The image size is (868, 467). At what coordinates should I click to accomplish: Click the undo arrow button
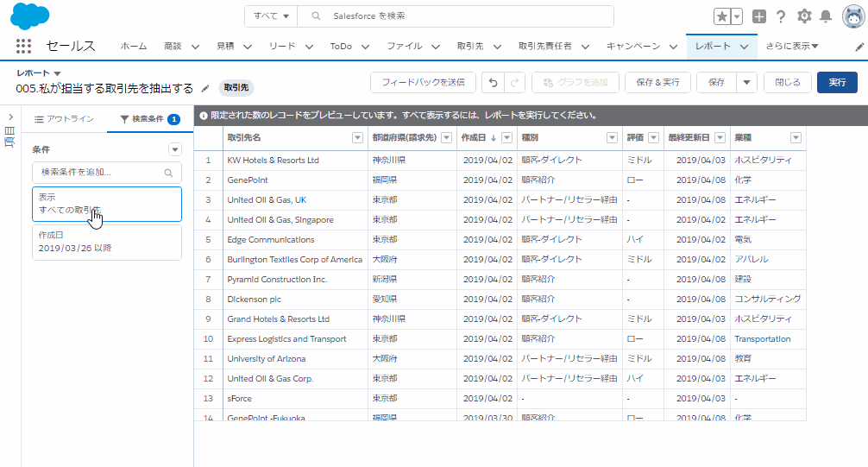493,83
